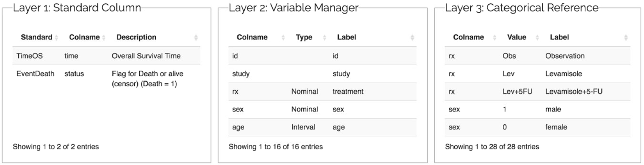Image resolution: width=644 pixels, height=165 pixels.
Task: Click the Levamisole+5-FU row
Action: 537,91
